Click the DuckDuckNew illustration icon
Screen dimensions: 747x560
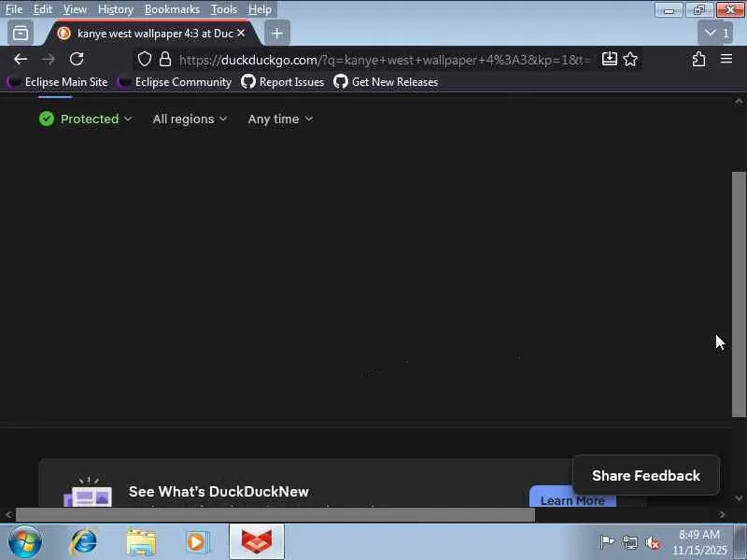click(88, 492)
